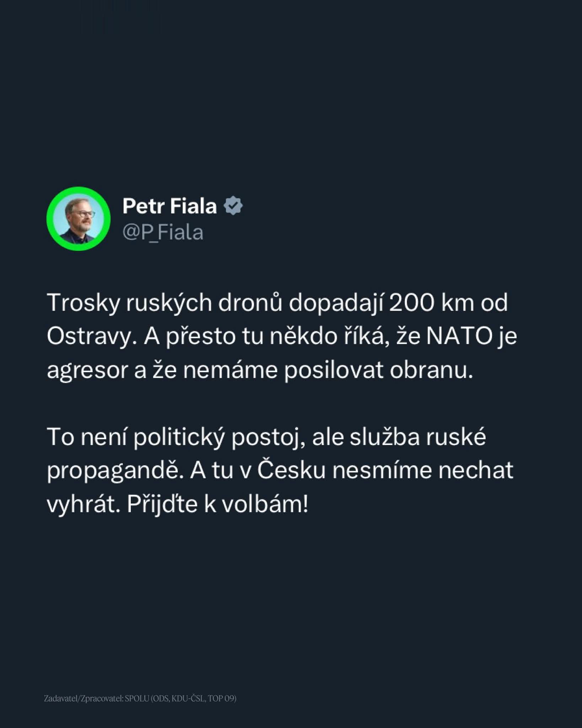Click "SPOLU" in the footer disclaimer
The height and width of the screenshot is (728, 582).
[137, 699]
